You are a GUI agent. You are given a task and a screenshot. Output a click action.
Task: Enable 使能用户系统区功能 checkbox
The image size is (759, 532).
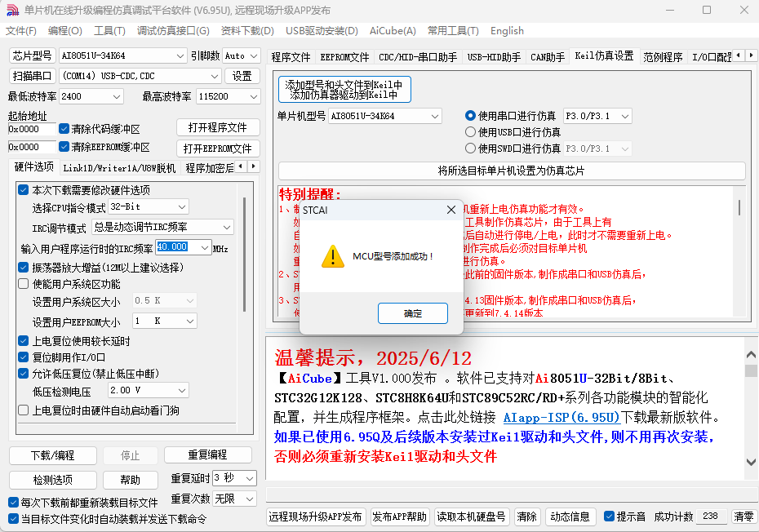pos(23,284)
